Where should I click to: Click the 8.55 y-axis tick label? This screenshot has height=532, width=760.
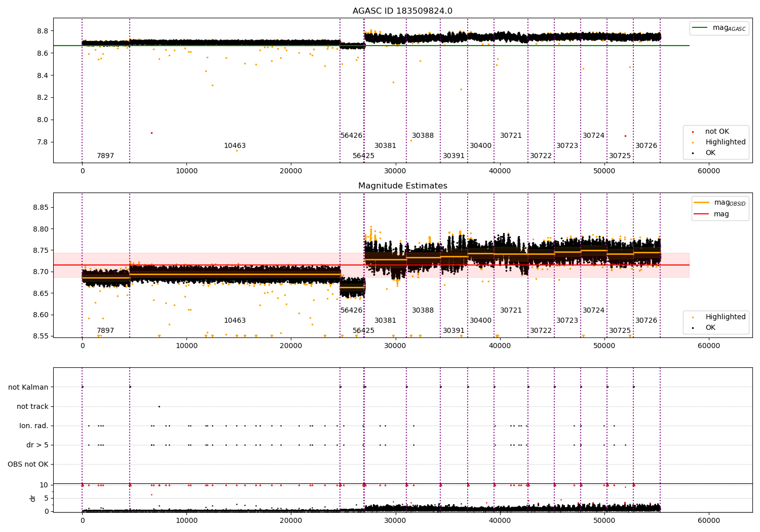click(41, 336)
